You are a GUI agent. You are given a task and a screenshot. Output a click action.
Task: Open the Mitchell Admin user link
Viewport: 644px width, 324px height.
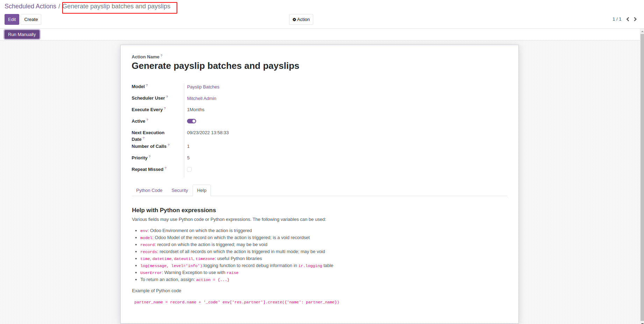202,99
